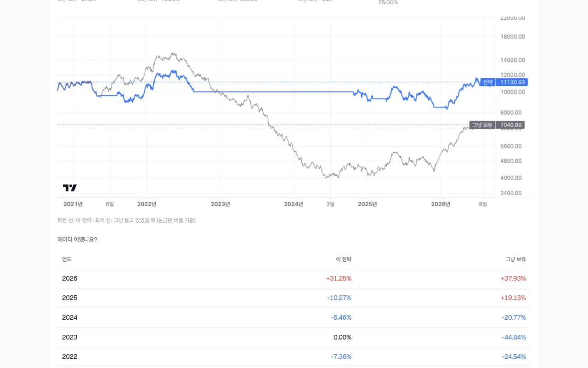This screenshot has height=368, width=588.
Task: Click the 그냥 보유 column header
Action: pos(516,259)
